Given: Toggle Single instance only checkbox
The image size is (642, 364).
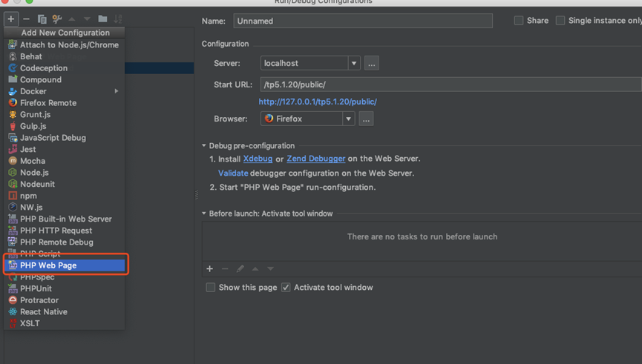Looking at the screenshot, I should (x=560, y=21).
